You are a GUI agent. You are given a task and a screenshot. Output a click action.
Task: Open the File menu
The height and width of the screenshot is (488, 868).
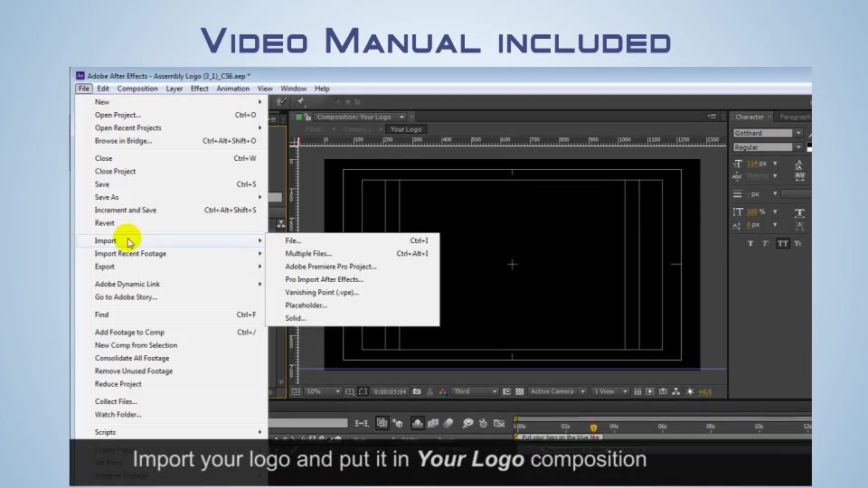tap(83, 89)
